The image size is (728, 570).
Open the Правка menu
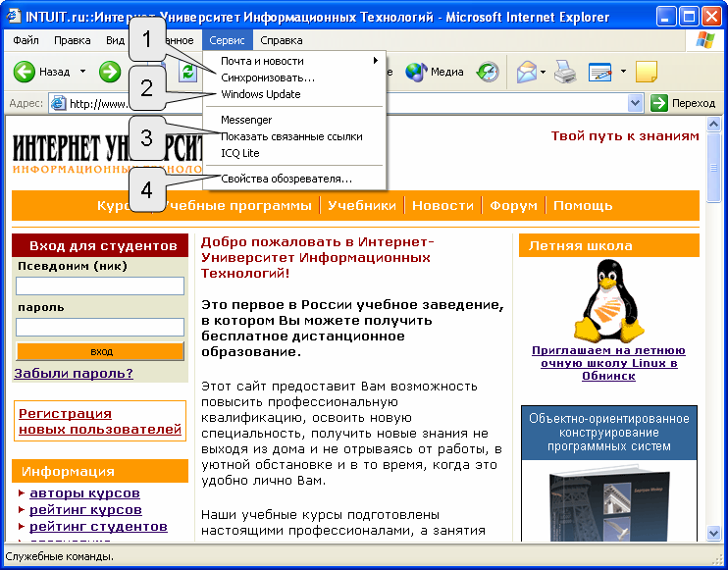coord(73,40)
